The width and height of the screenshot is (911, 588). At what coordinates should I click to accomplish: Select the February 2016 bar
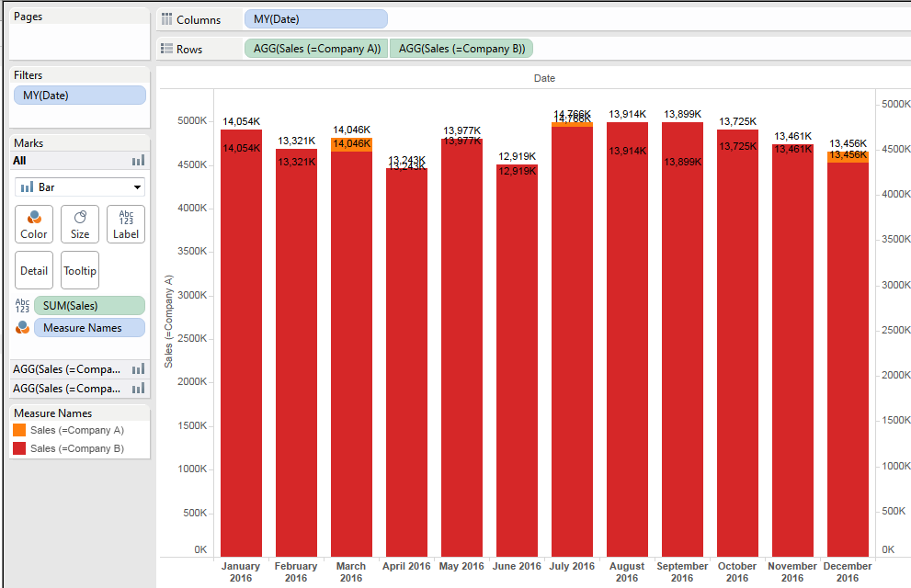coord(296,353)
